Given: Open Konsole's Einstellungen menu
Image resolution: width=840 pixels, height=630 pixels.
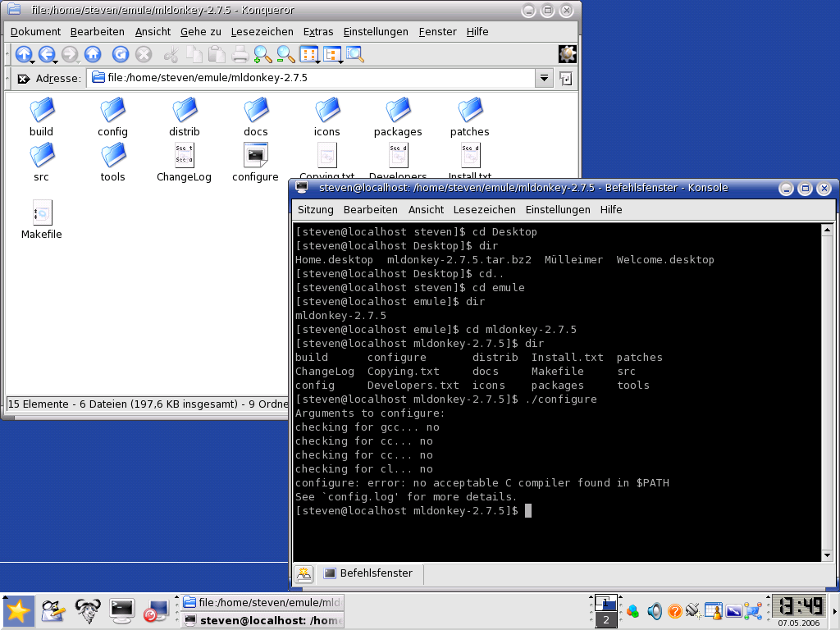Looking at the screenshot, I should [x=558, y=209].
